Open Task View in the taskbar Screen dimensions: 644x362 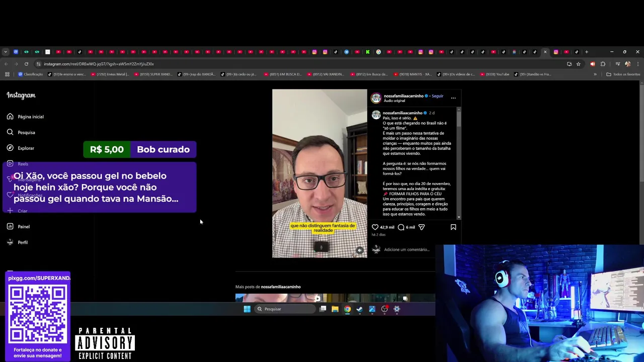tap(323, 309)
